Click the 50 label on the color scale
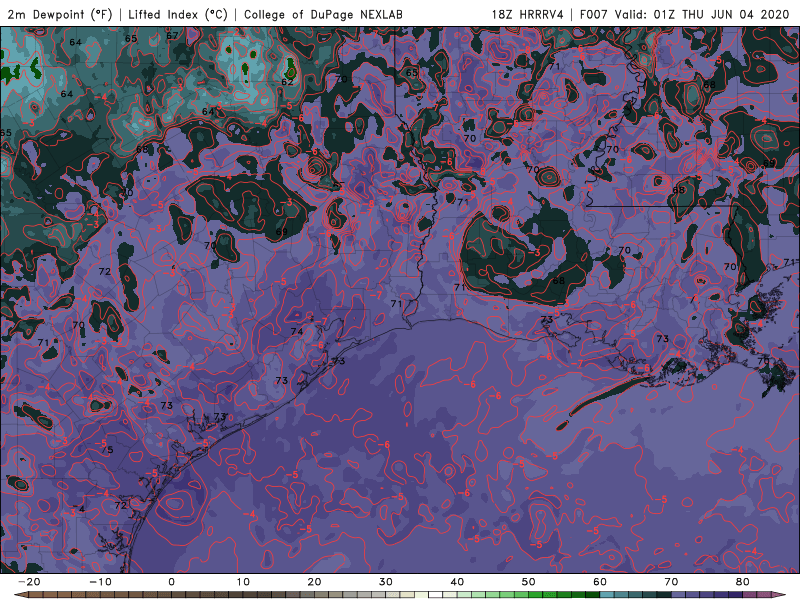Screen dimensions: 800x600 [529, 582]
